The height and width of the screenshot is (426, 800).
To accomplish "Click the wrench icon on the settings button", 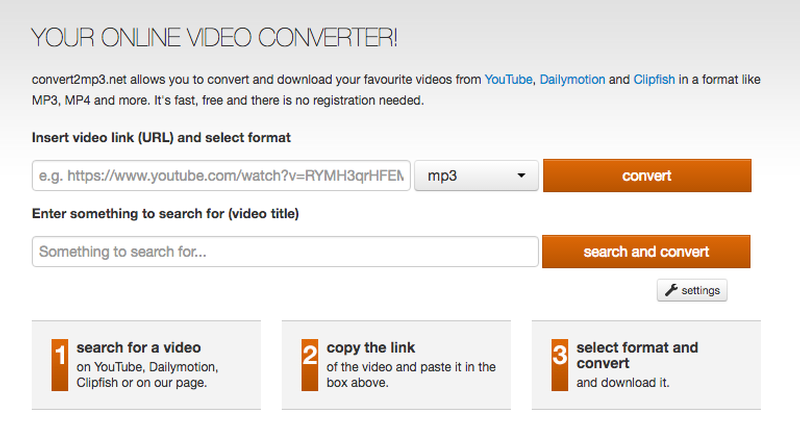I will click(669, 291).
